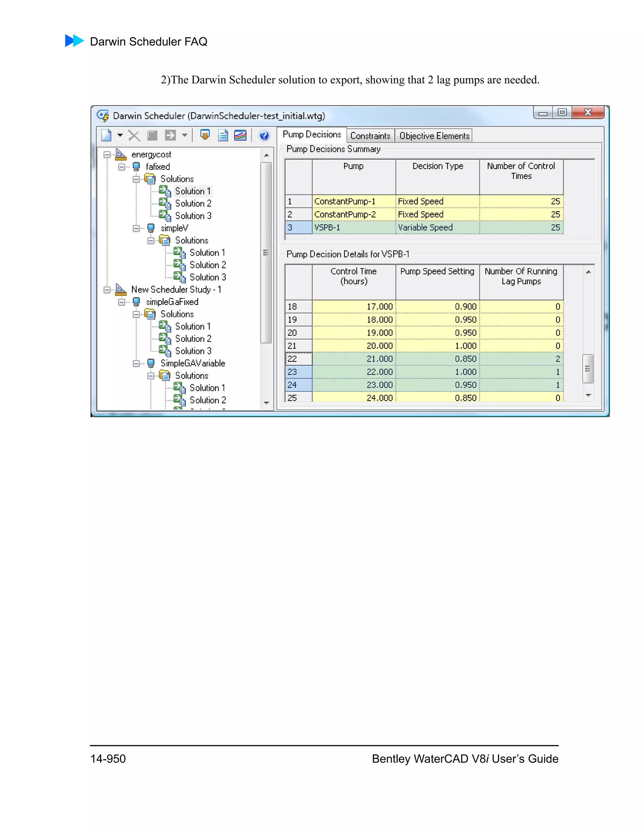Screen dimensions: 644x833
Task: Click the gray Compute arrow toolbar icon
Action: tap(170, 135)
